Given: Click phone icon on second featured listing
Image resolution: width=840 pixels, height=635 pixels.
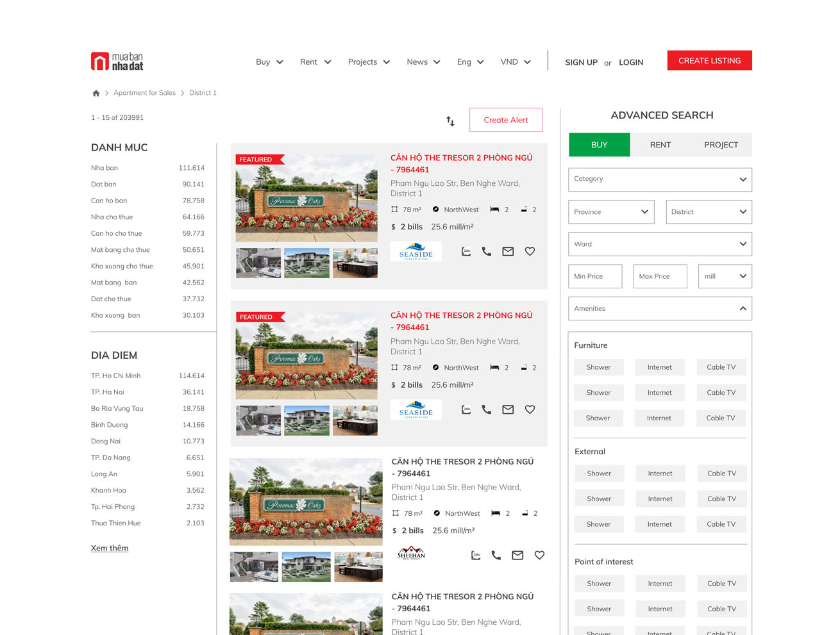Looking at the screenshot, I should coord(487,409).
